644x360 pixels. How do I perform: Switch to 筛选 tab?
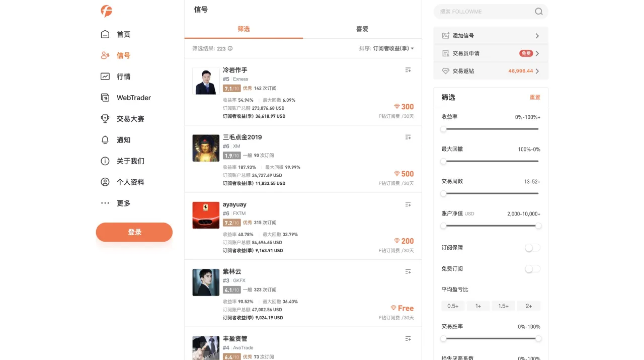point(244,29)
